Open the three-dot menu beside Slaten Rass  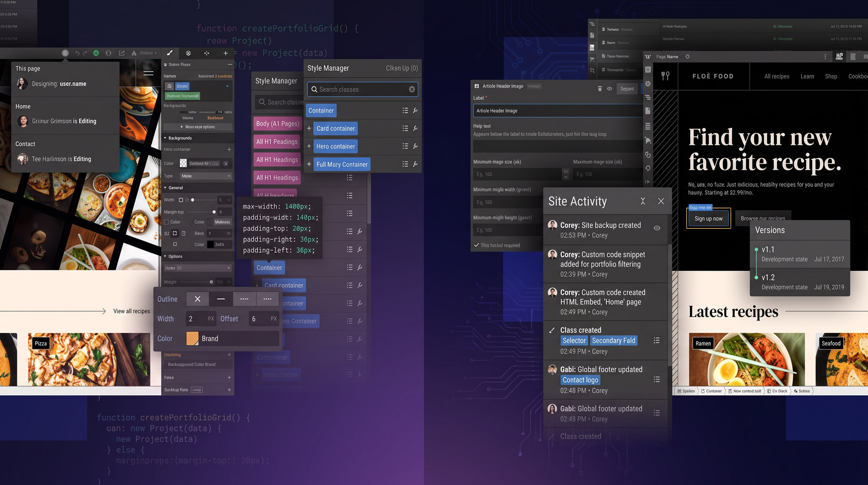pyautogui.click(x=230, y=64)
